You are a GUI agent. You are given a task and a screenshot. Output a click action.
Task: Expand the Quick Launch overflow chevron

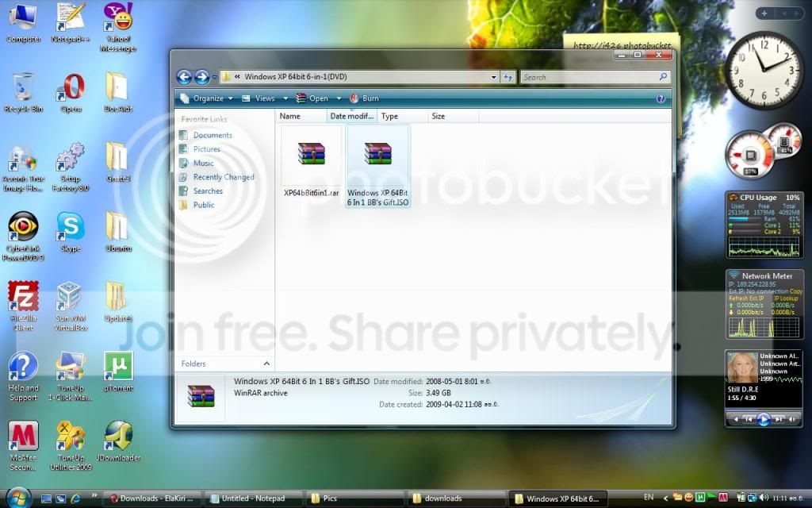pyautogui.click(x=94, y=495)
